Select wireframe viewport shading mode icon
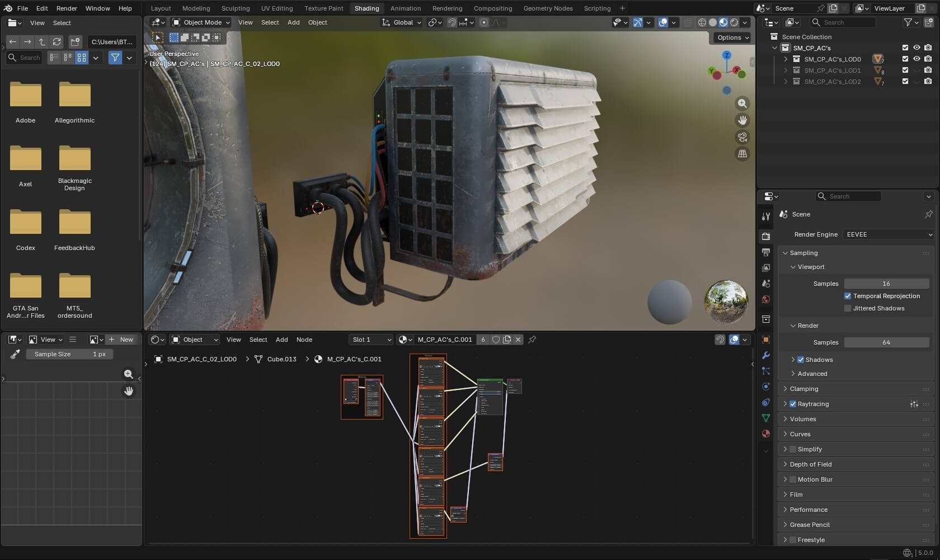The width and height of the screenshot is (940, 560). (702, 22)
